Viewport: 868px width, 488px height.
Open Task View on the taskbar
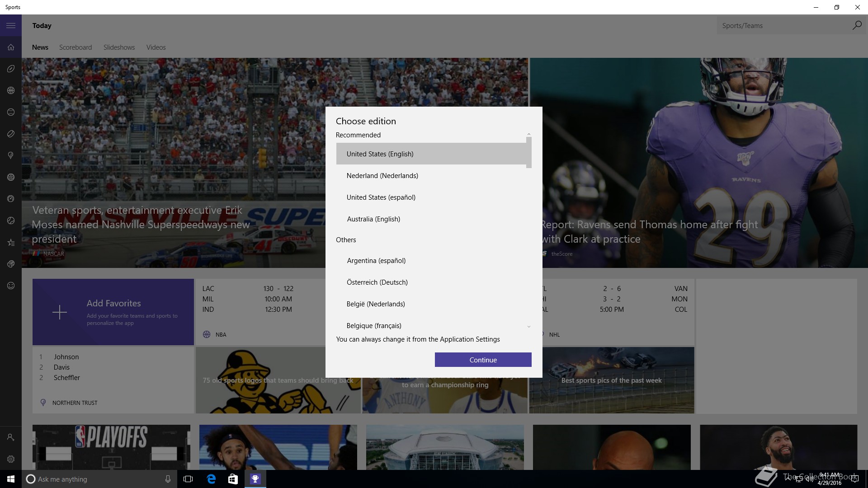[x=188, y=479]
